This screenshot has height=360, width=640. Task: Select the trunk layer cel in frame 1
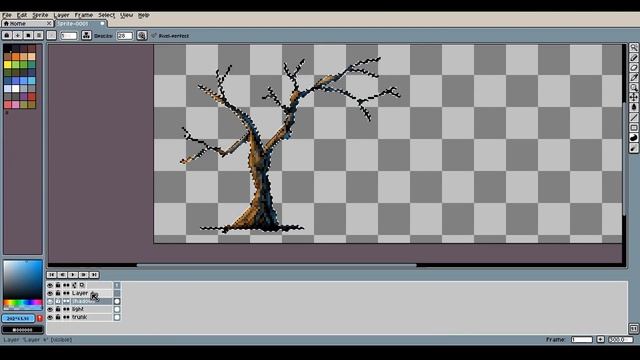(x=117, y=317)
